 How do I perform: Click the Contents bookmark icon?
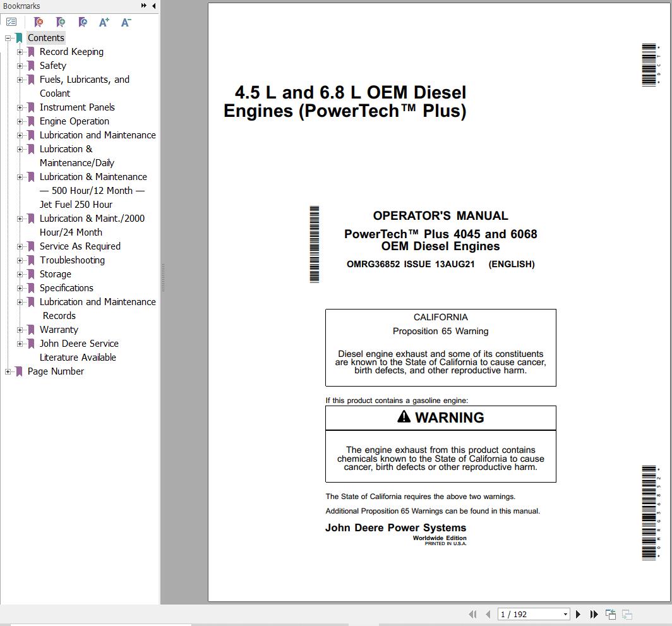(x=19, y=38)
